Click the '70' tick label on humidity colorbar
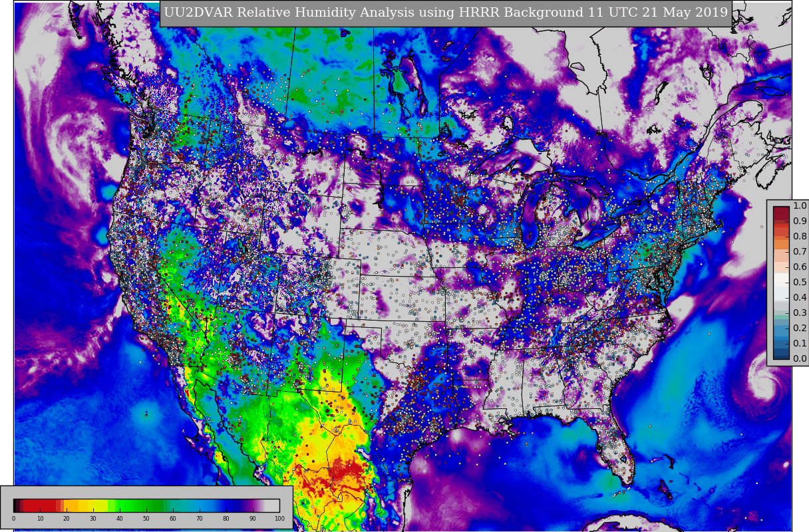The height and width of the screenshot is (532, 809). click(x=199, y=519)
